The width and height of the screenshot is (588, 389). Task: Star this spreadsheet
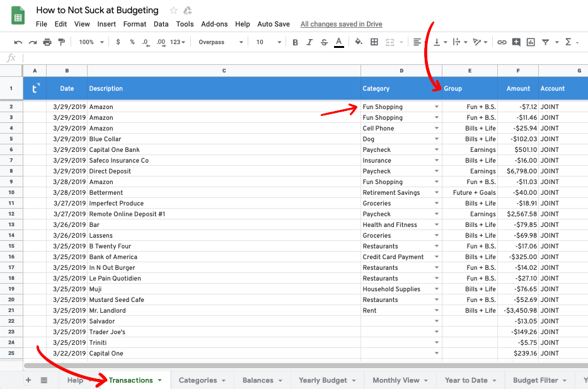pyautogui.click(x=173, y=11)
